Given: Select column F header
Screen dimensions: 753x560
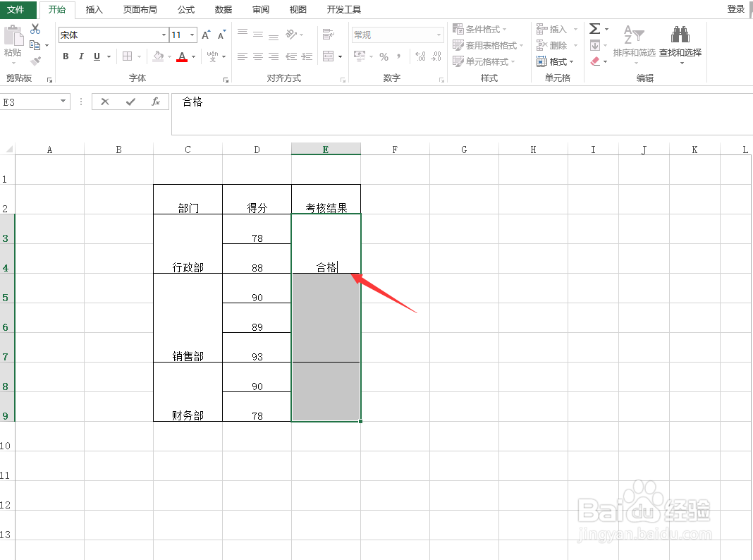Looking at the screenshot, I should [x=395, y=150].
